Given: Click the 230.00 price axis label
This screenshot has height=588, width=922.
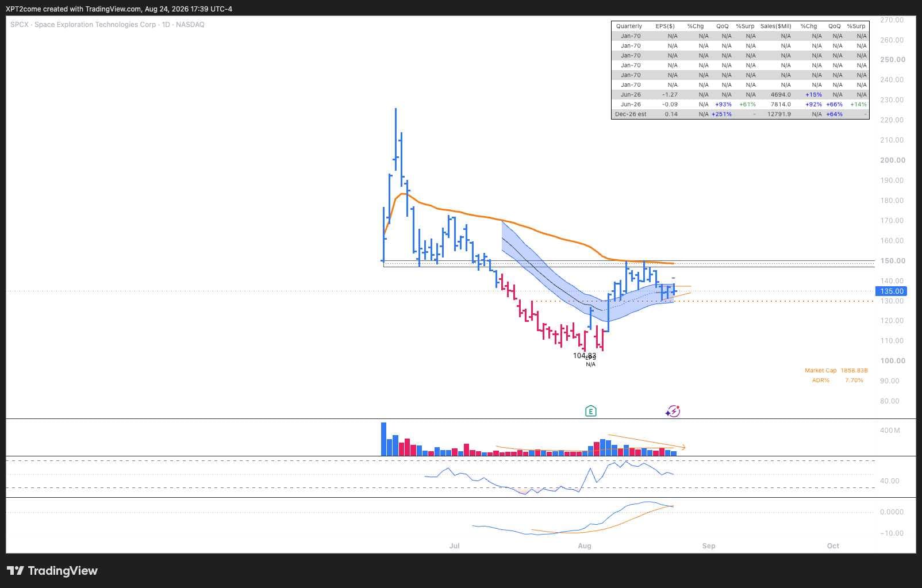Looking at the screenshot, I should (892, 100).
